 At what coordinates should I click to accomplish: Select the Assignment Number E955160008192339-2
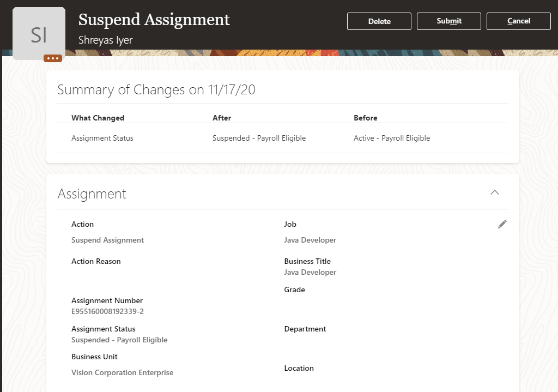[109, 311]
